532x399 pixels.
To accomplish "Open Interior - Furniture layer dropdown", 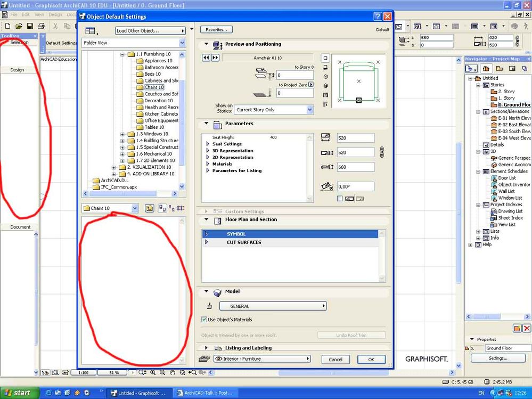I will 262,359.
